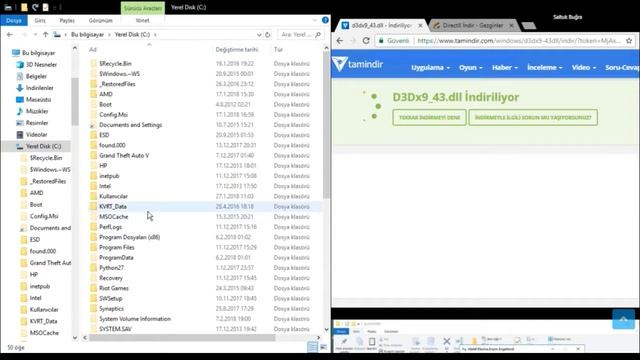Select the Synaptics folder
The width and height of the screenshot is (640, 360).
pyautogui.click(x=111, y=309)
